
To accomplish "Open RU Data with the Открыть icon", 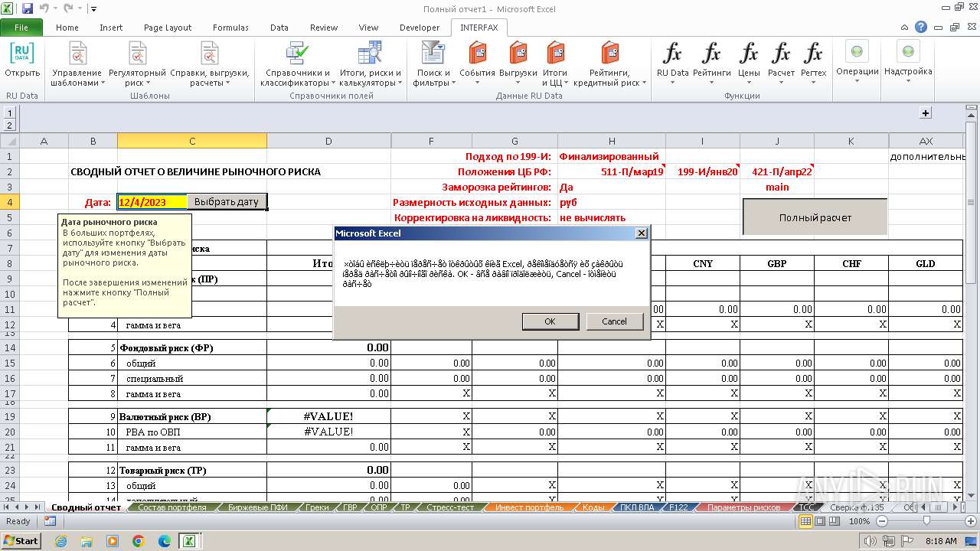I will coord(22,54).
